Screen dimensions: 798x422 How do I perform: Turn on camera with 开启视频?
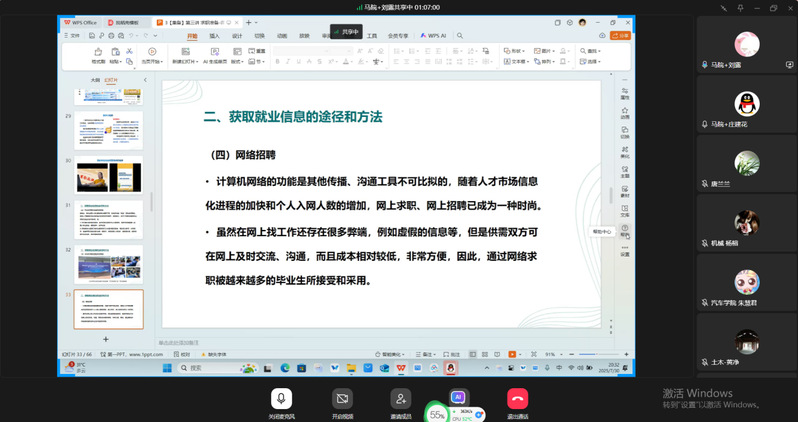click(x=342, y=399)
